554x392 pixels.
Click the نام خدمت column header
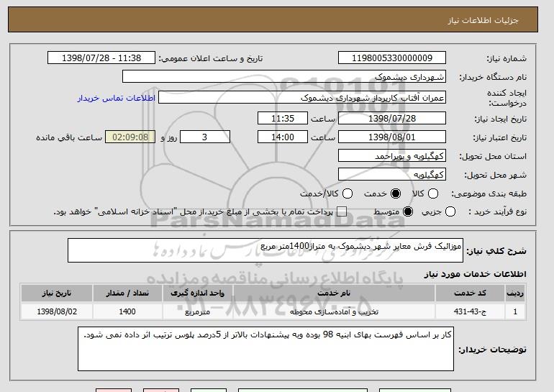334,293
